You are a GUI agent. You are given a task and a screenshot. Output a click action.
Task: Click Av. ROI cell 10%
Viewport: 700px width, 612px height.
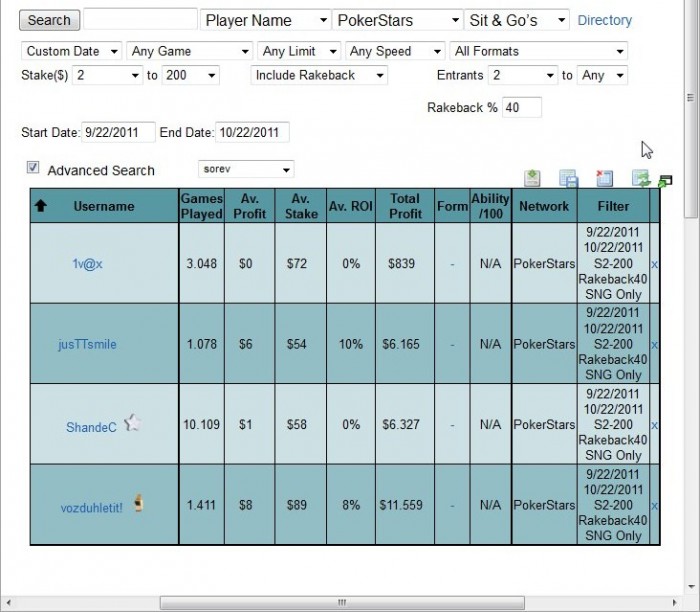pos(351,344)
